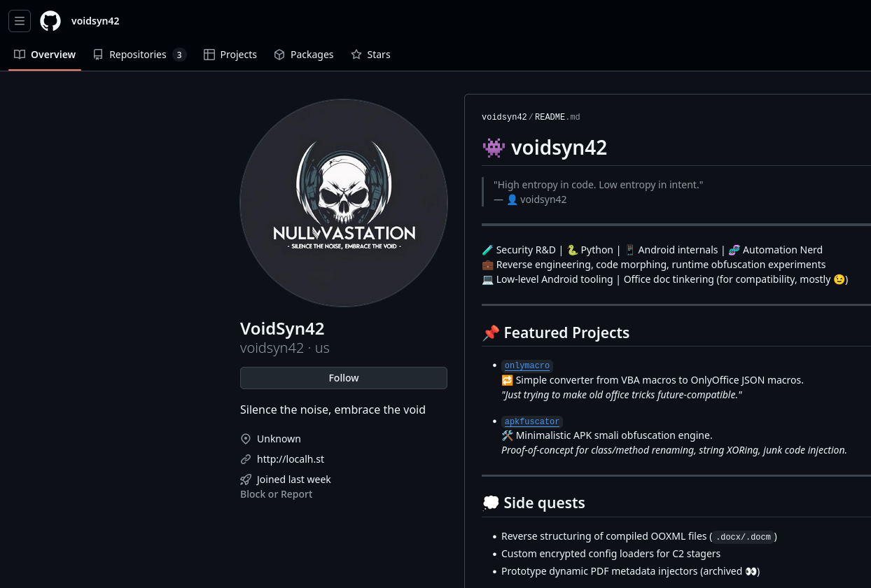Click the star icon on the Stars tab

coord(356,55)
